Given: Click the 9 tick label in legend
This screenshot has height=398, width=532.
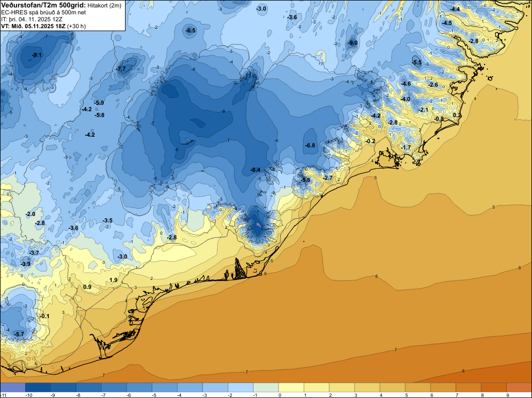Looking at the screenshot, I should (508, 395).
